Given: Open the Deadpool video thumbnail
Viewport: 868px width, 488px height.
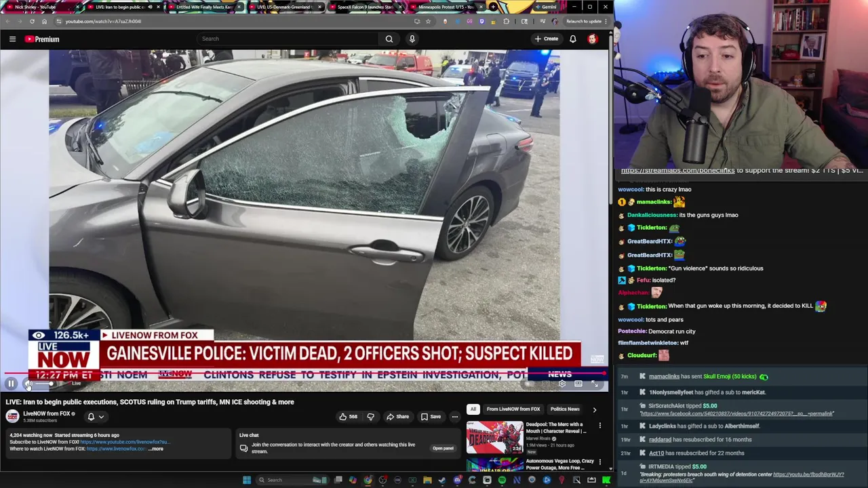Looking at the screenshot, I should pos(494,437).
